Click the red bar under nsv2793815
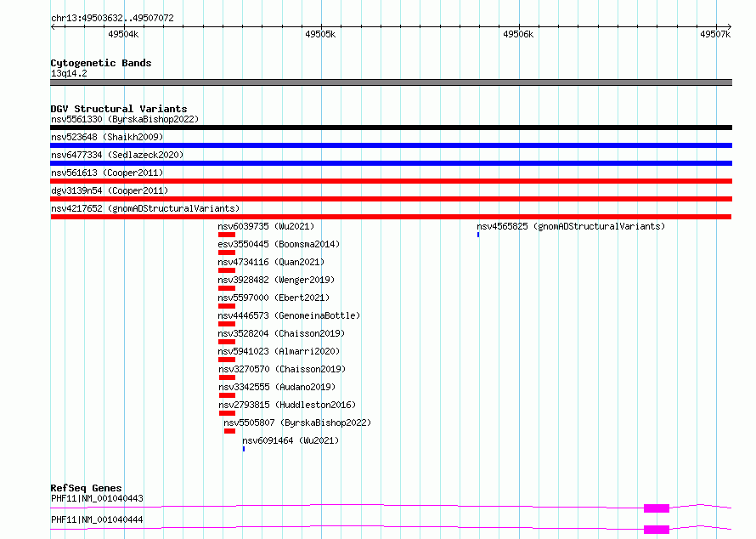Image resolution: width=756 pixels, height=539 pixels. pyautogui.click(x=227, y=413)
